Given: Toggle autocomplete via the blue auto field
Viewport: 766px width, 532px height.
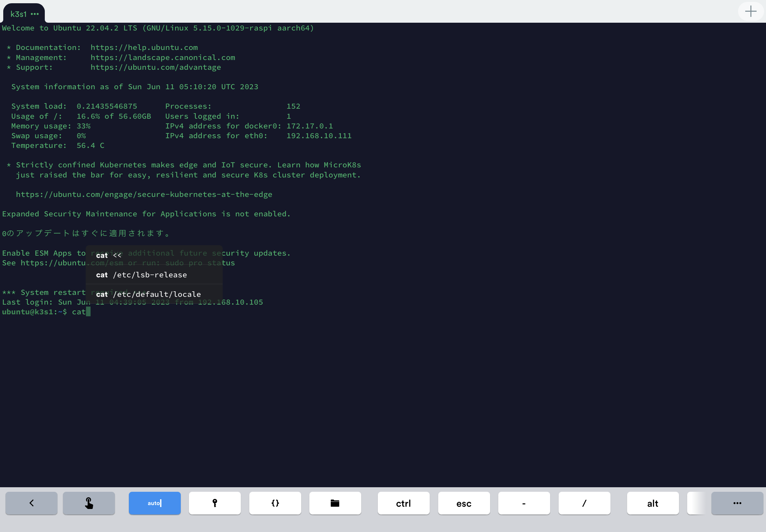Looking at the screenshot, I should point(154,503).
